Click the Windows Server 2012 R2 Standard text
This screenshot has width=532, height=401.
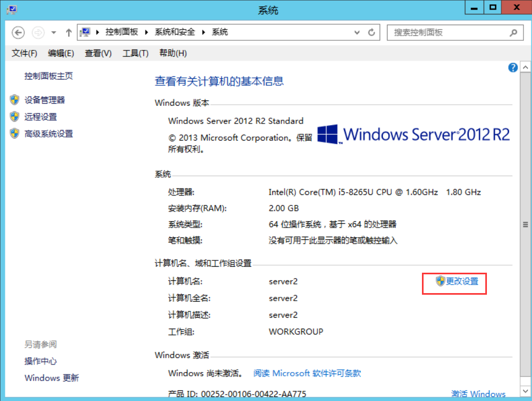point(236,121)
